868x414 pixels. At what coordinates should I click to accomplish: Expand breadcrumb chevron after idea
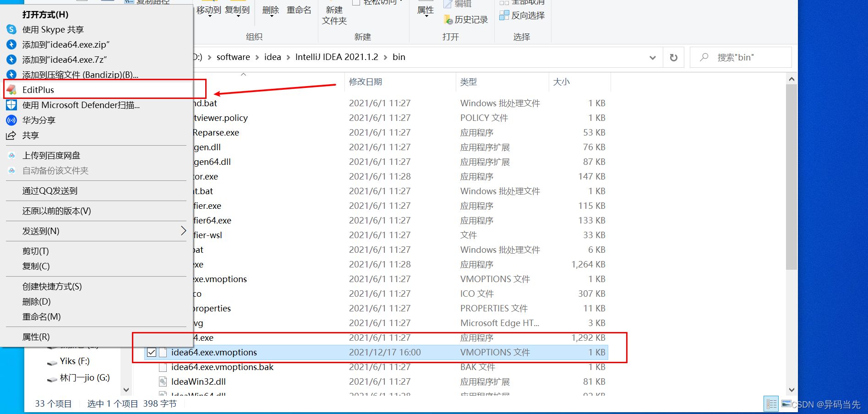tap(288, 57)
